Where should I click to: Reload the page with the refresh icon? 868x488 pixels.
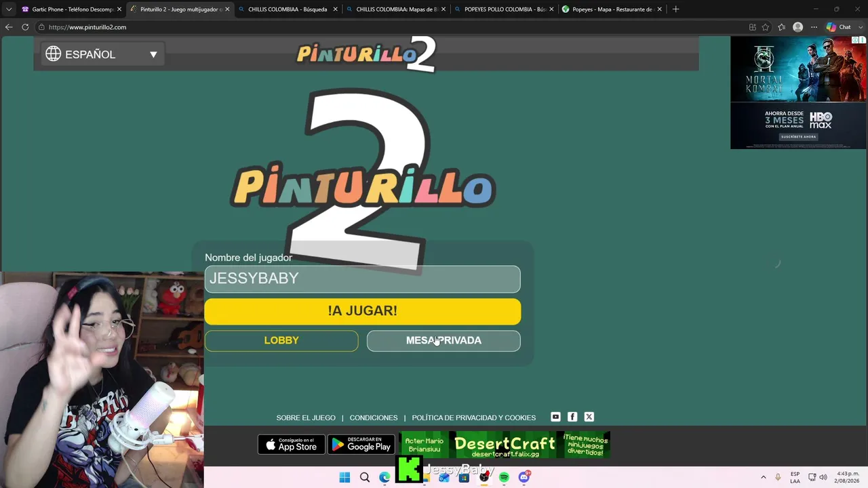[25, 27]
